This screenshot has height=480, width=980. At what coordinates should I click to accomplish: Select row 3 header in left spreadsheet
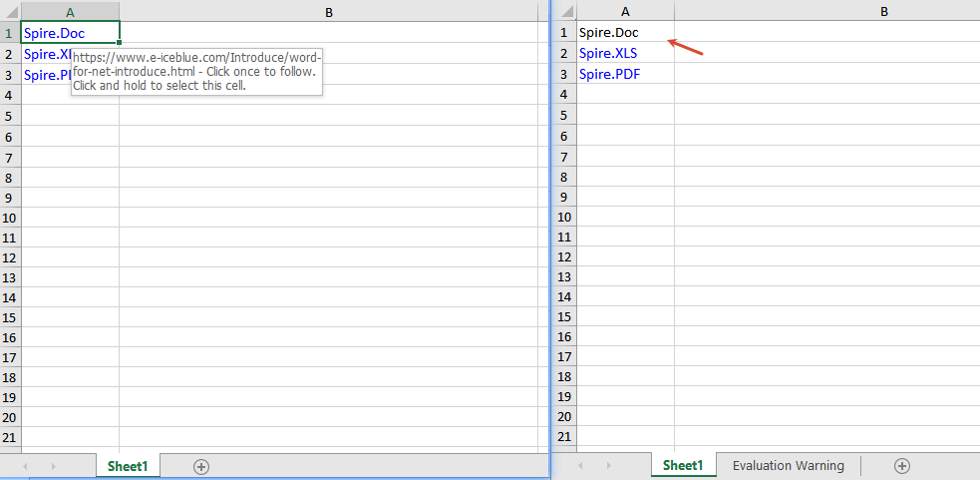10,75
